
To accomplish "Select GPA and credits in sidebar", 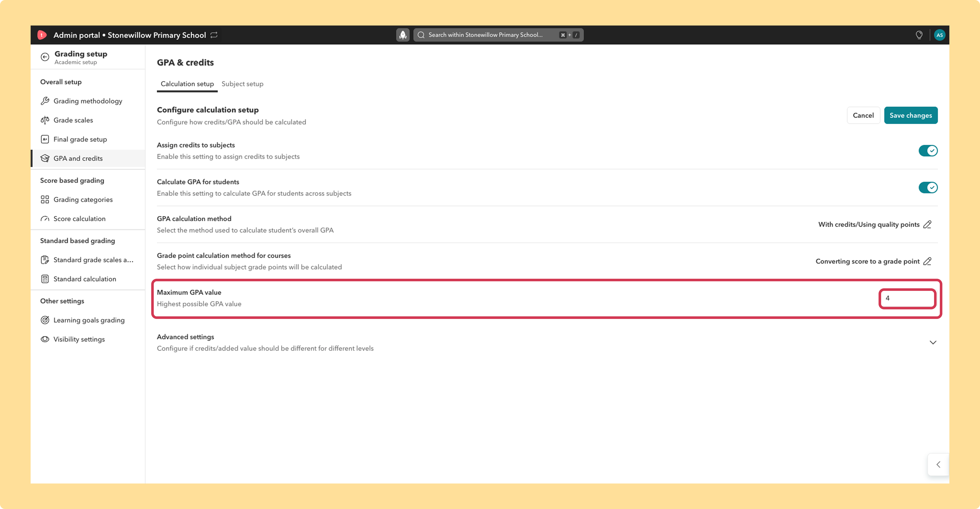I will point(88,158).
